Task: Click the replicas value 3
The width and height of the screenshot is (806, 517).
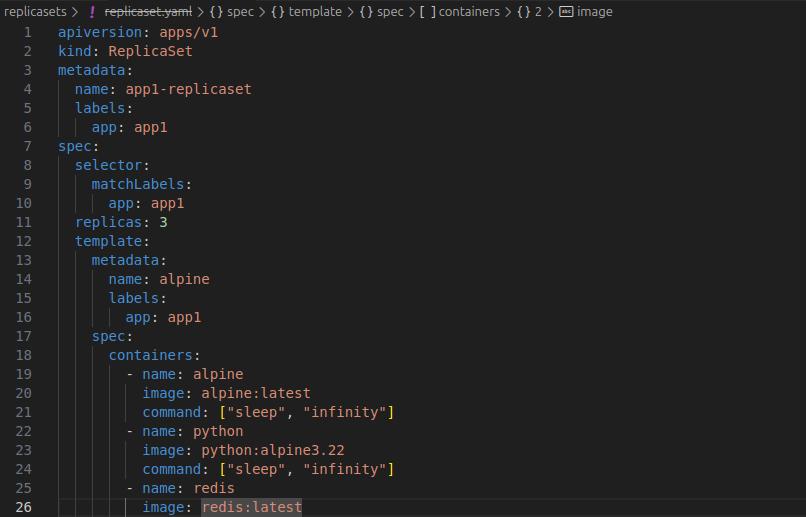Action: (x=163, y=222)
